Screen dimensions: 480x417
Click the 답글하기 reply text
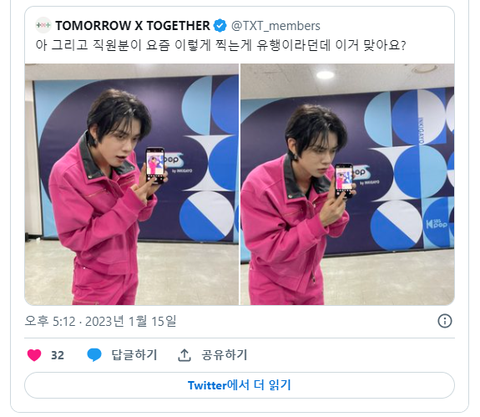(134, 355)
